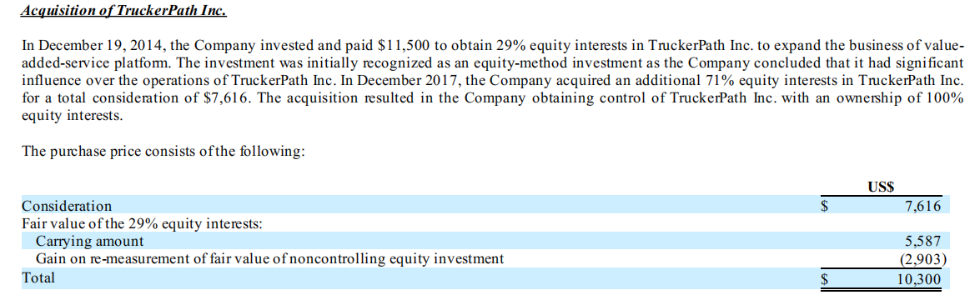Select 'Fair value of the 29% equity interests' label
980x300 pixels.
[142, 223]
